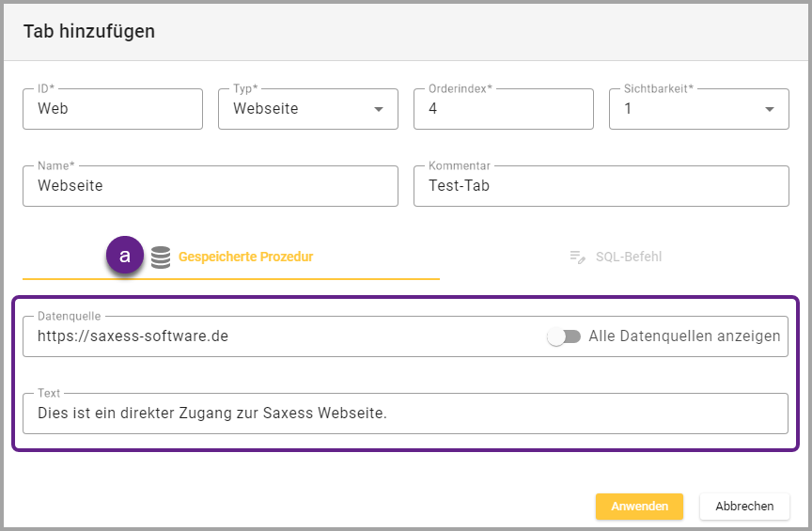Click the purple "a" marker badge

pos(125,256)
